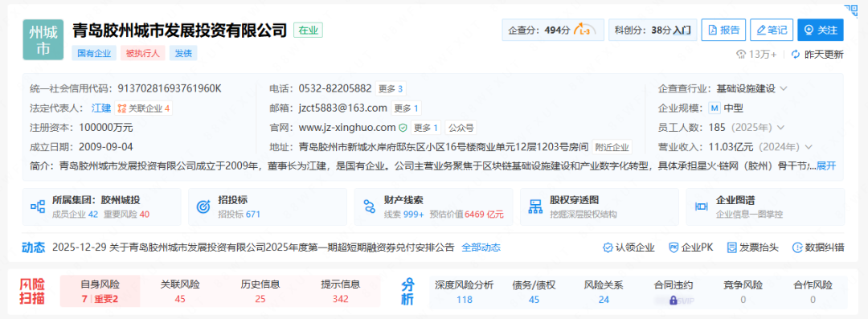This screenshot has width=868, height=319.
Task: Open website www.jz-xinghuo.com link
Action: pos(347,128)
